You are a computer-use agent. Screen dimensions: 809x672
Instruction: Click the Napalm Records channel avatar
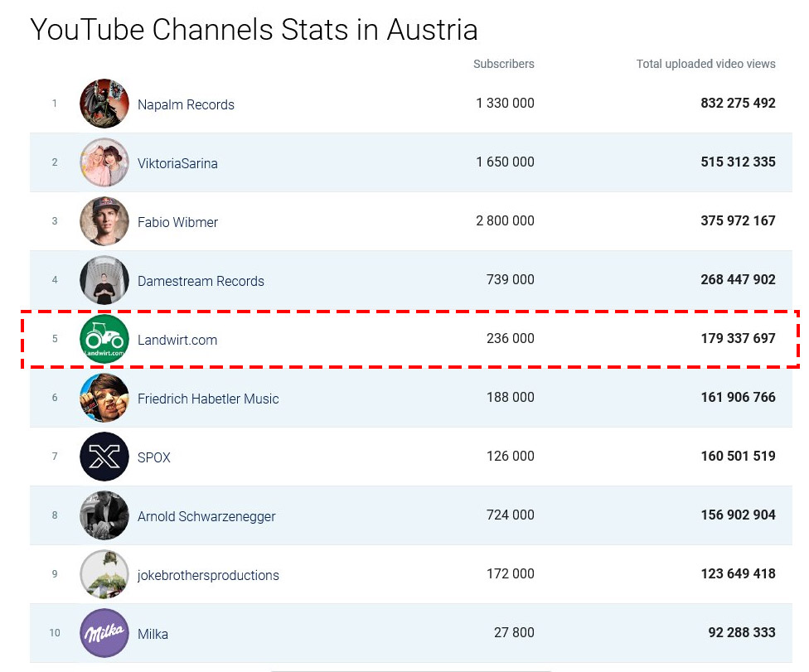[104, 103]
